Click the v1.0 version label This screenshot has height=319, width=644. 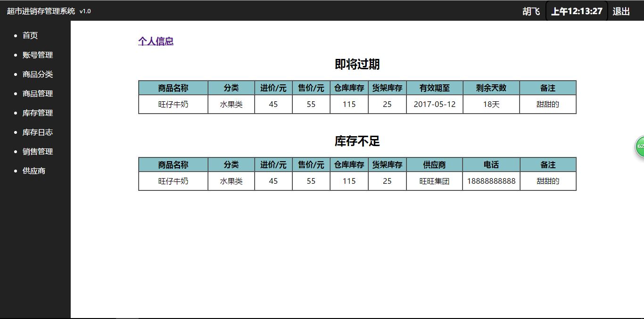click(x=85, y=11)
